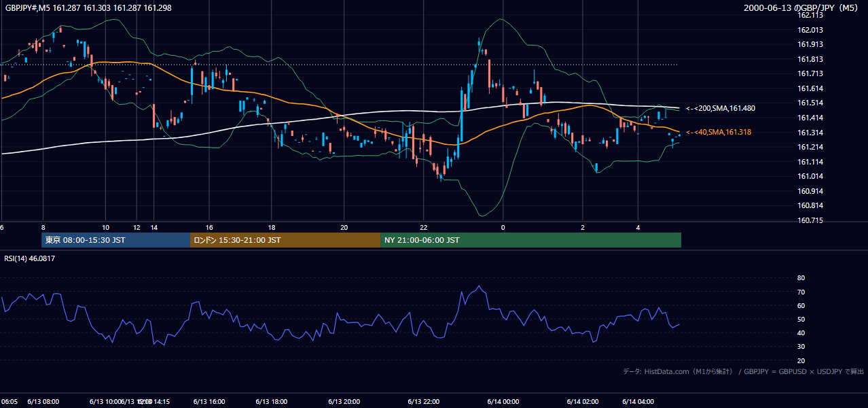
Task: Click the 162.013 price axis label
Action: pyautogui.click(x=810, y=30)
